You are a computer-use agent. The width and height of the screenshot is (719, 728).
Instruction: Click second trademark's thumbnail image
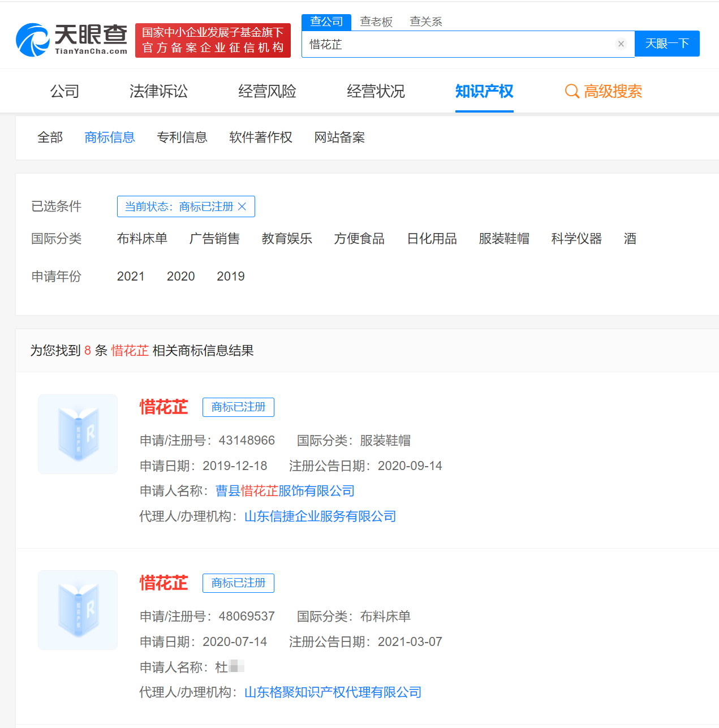(x=78, y=610)
